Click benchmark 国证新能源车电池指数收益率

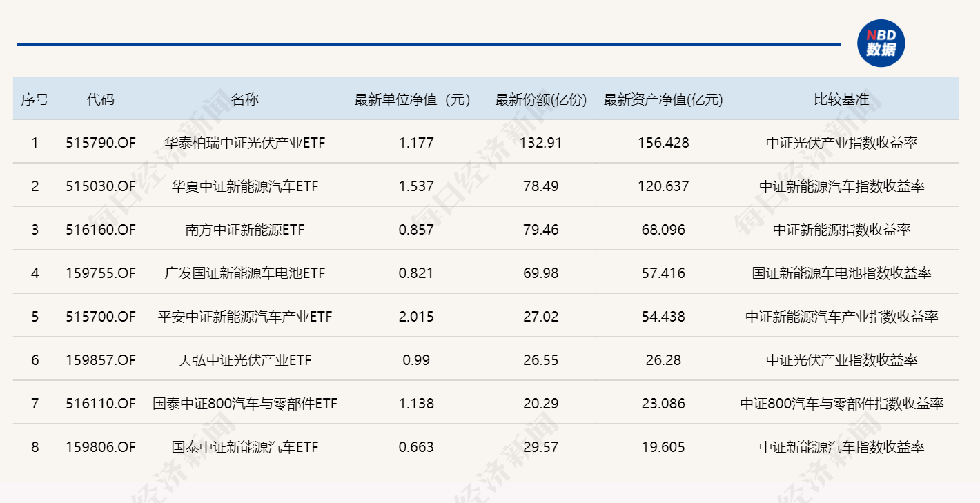tap(841, 273)
